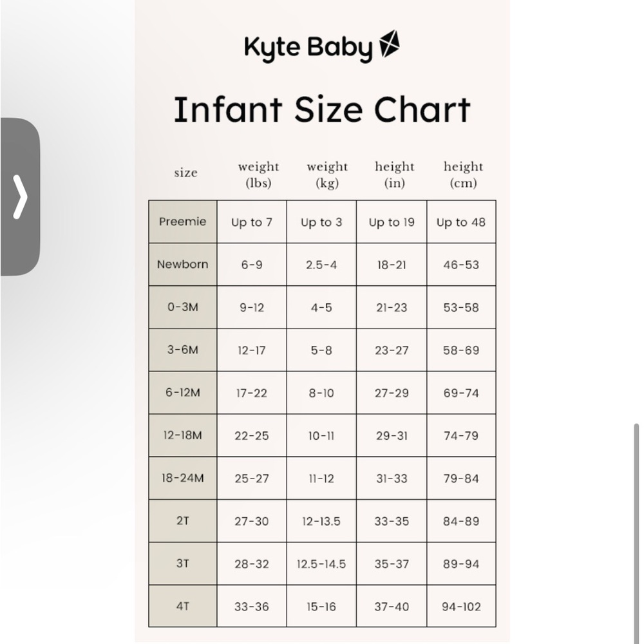The width and height of the screenshot is (644, 644).
Task: Select the 4T size label
Action: point(182,606)
